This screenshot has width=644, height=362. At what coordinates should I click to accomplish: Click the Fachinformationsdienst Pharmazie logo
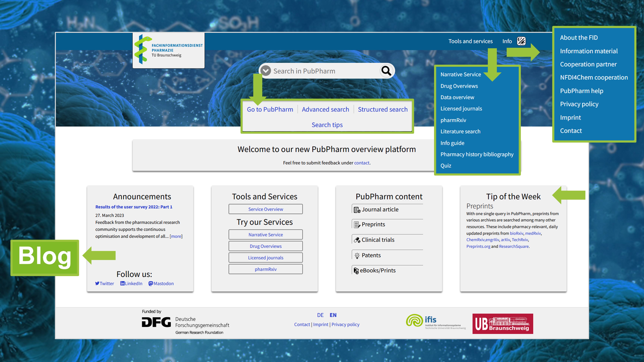[169, 50]
